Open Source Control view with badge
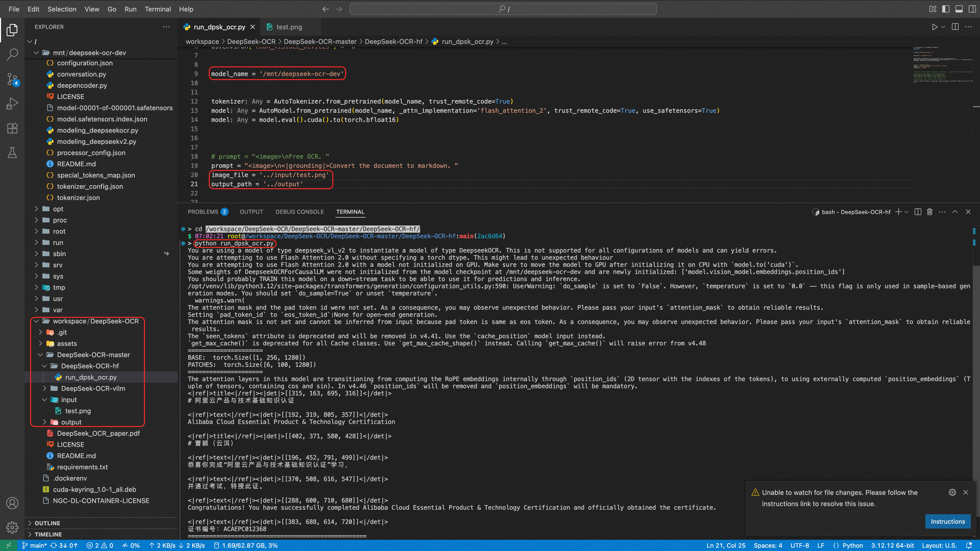980x551 pixels. [x=12, y=79]
